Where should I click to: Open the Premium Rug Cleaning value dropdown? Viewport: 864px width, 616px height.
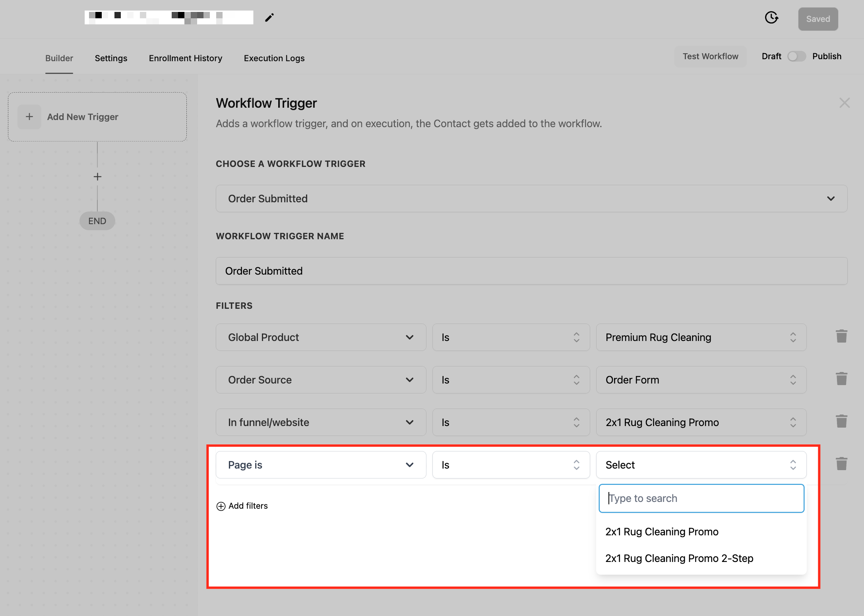tap(701, 337)
